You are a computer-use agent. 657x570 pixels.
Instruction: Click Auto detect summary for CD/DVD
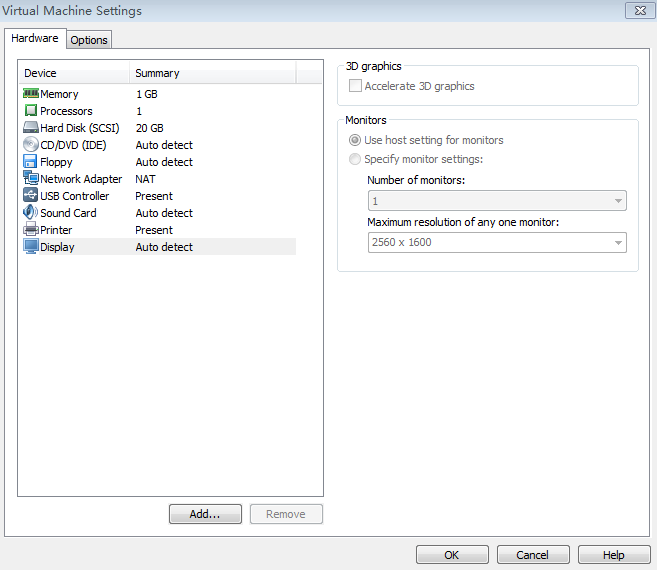pos(164,145)
